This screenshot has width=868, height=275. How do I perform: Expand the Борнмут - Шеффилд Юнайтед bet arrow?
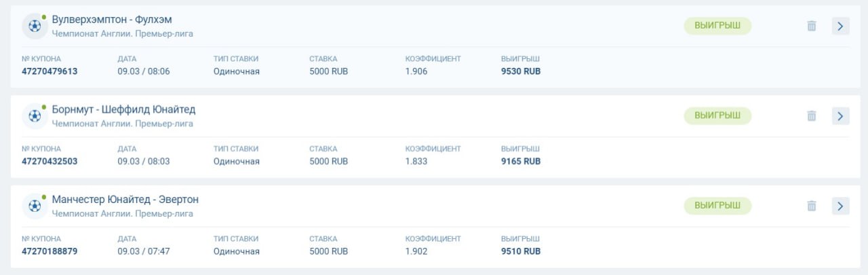[840, 116]
